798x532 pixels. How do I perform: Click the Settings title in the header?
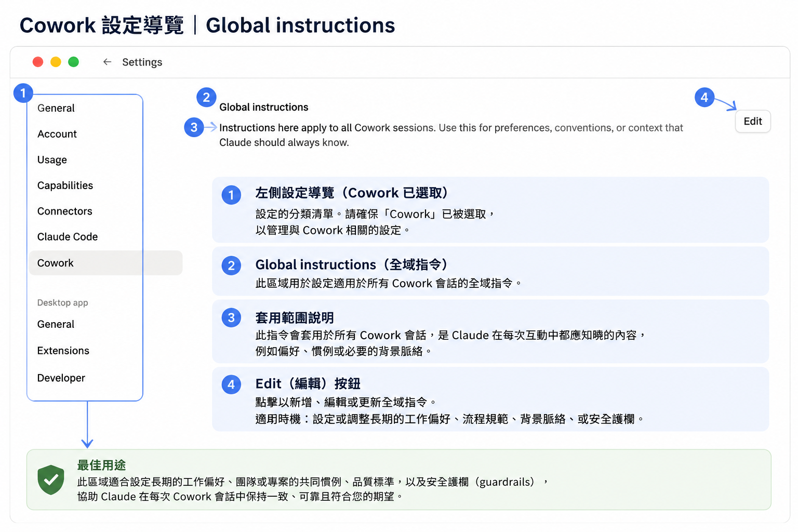tap(142, 62)
